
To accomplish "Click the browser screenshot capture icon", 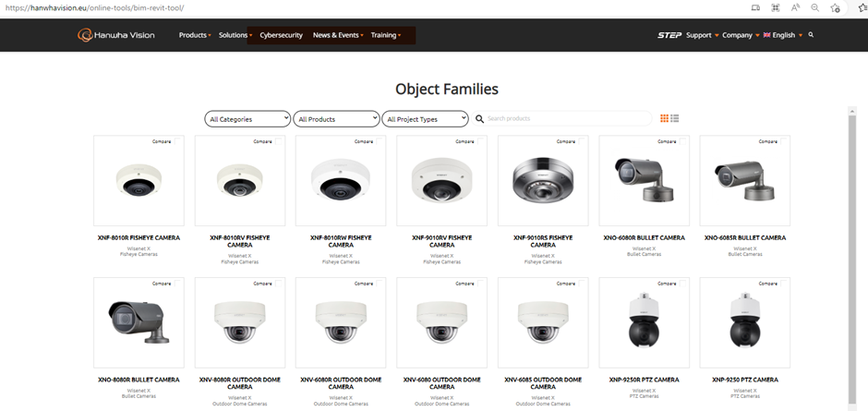I will click(774, 7).
